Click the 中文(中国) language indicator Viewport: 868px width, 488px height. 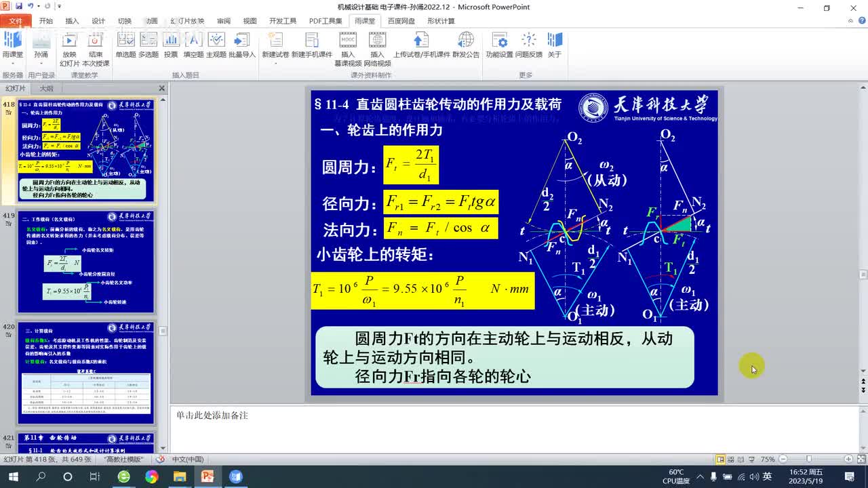tap(188, 459)
